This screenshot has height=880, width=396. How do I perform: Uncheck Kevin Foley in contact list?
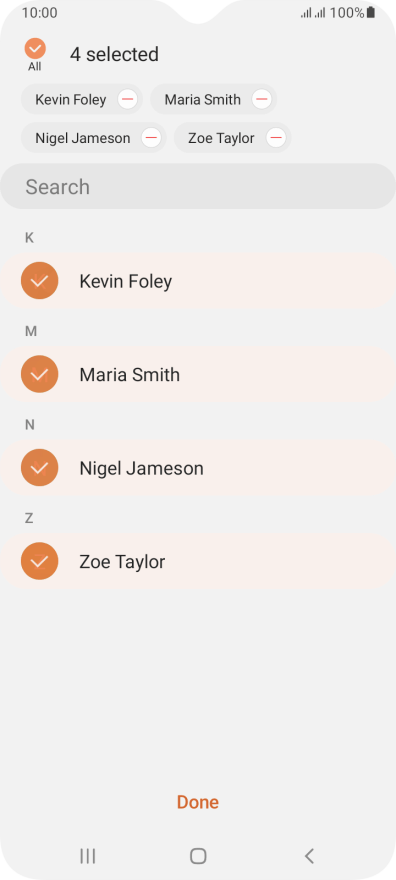coord(39,281)
